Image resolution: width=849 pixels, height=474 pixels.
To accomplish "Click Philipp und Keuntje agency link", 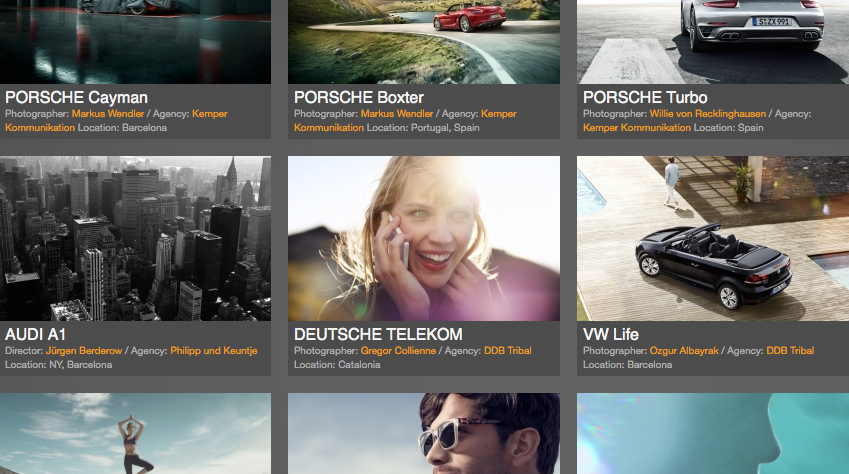I will [x=213, y=351].
